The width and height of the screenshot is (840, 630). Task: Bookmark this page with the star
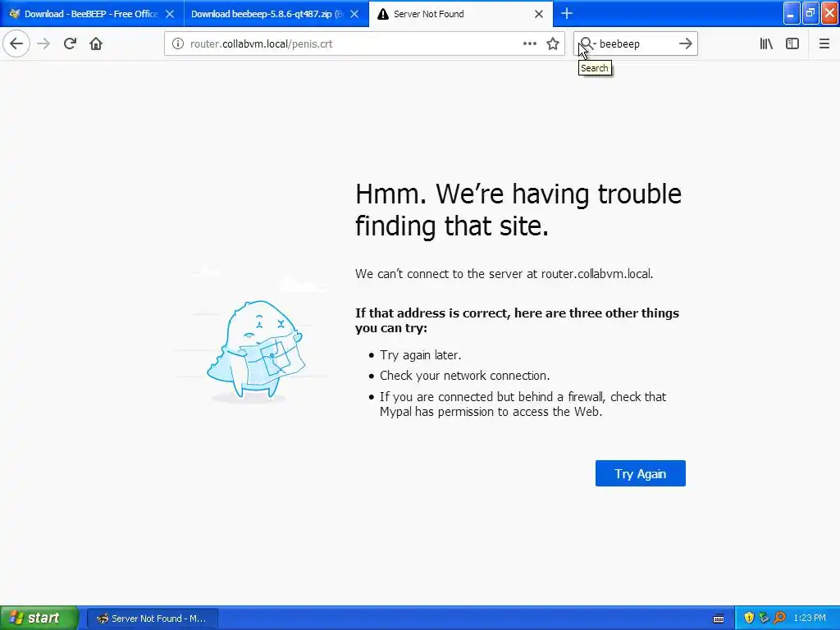coord(553,43)
